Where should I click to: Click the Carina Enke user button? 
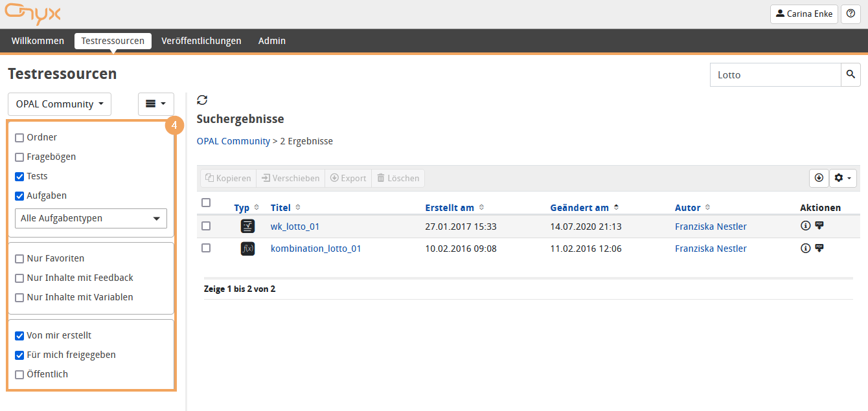coord(803,14)
